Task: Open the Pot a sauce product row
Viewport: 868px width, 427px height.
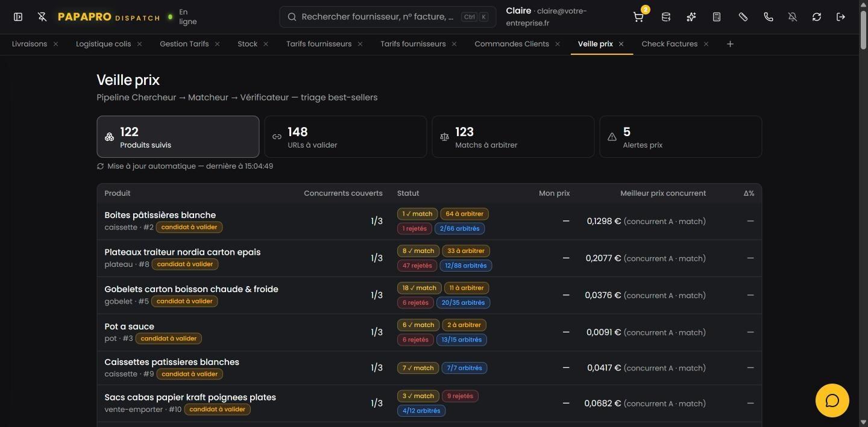Action: tap(429, 332)
